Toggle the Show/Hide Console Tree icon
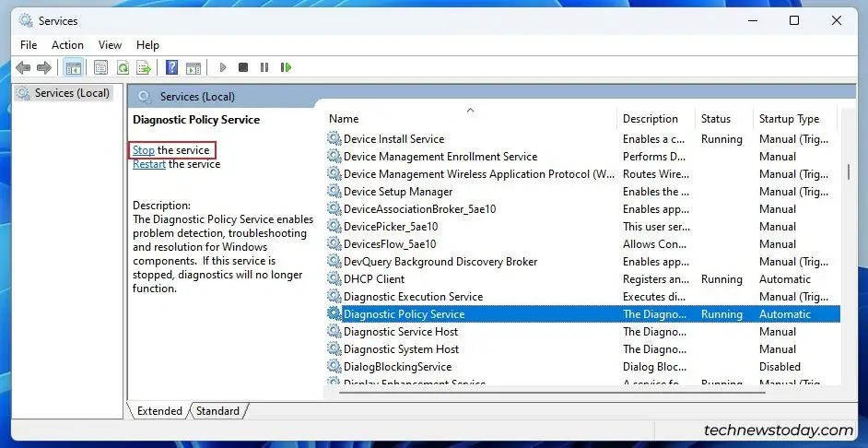Viewport: 868px width, 448px height. pyautogui.click(x=73, y=67)
